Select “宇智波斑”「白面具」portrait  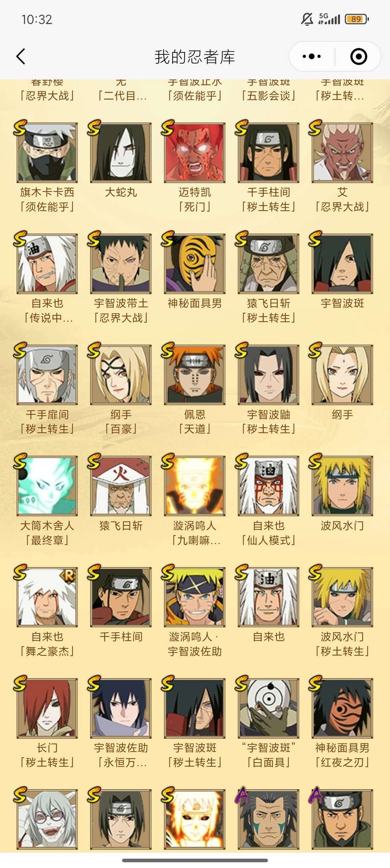coord(268,708)
